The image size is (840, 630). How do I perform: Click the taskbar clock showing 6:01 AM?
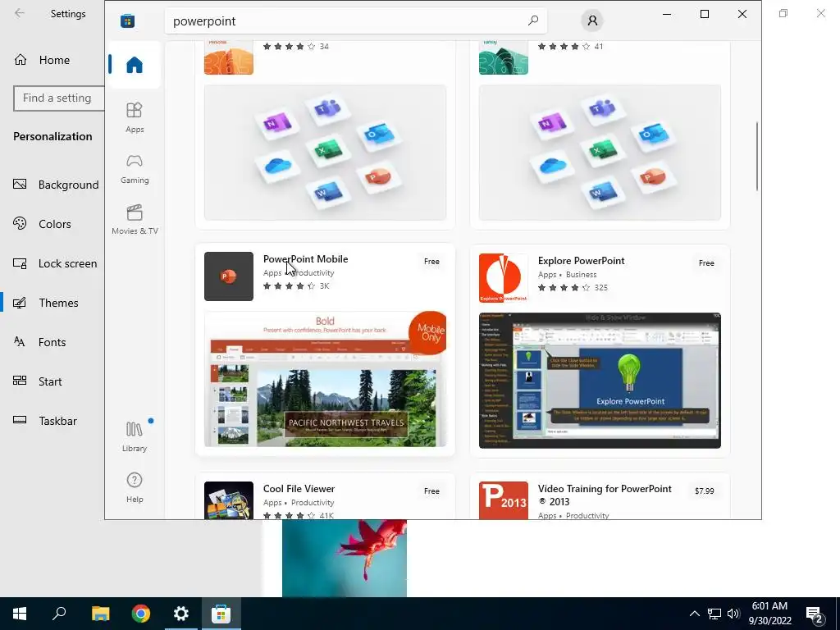(x=769, y=614)
